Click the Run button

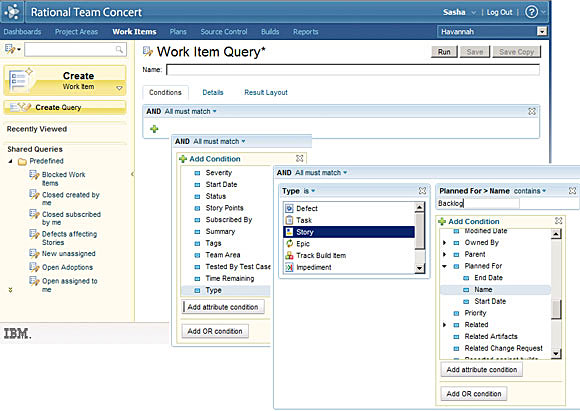[444, 52]
